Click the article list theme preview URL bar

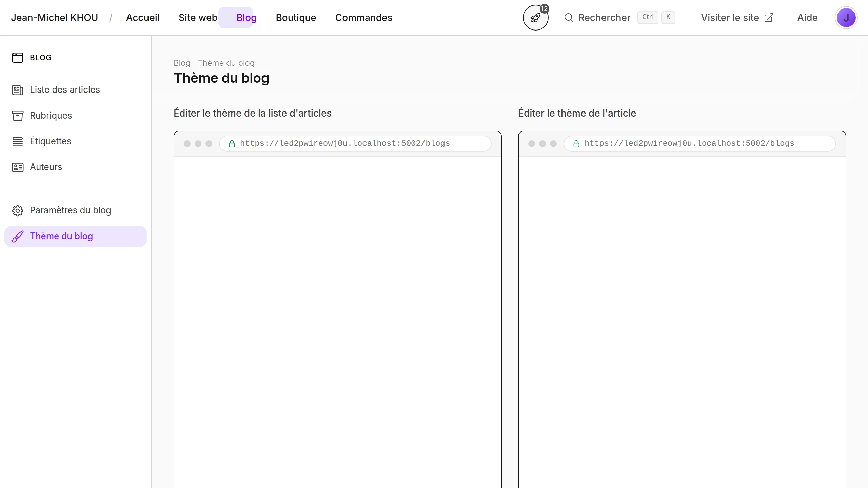coord(355,143)
